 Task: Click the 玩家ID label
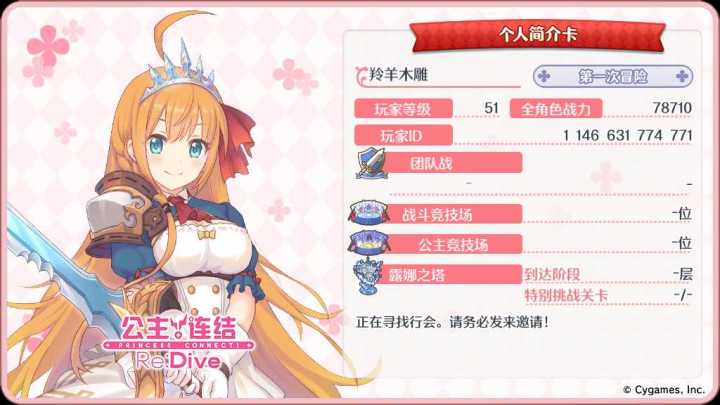pos(403,135)
